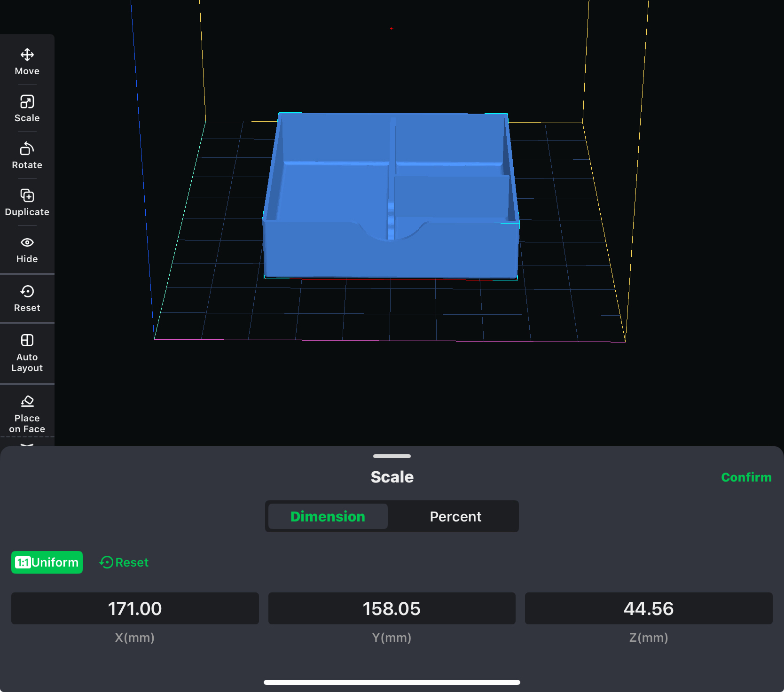
Task: Select the Scale tool in sidebar
Action: click(x=27, y=109)
